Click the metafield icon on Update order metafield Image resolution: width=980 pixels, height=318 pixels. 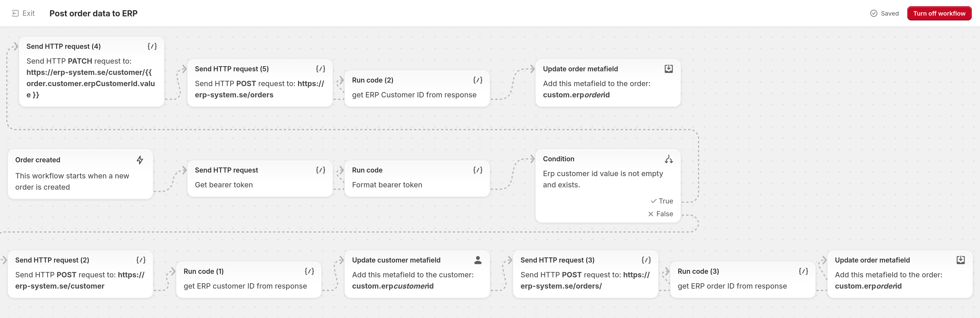(x=669, y=69)
